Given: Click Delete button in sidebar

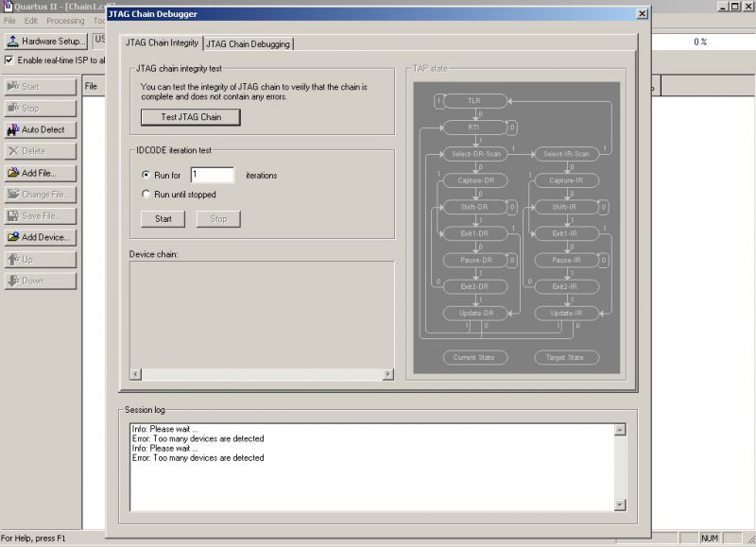Looking at the screenshot, I should (x=41, y=151).
